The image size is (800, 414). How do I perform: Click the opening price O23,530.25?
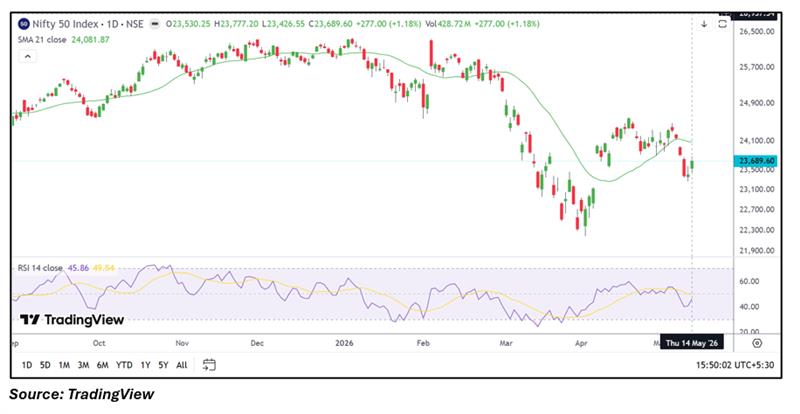tap(188, 24)
